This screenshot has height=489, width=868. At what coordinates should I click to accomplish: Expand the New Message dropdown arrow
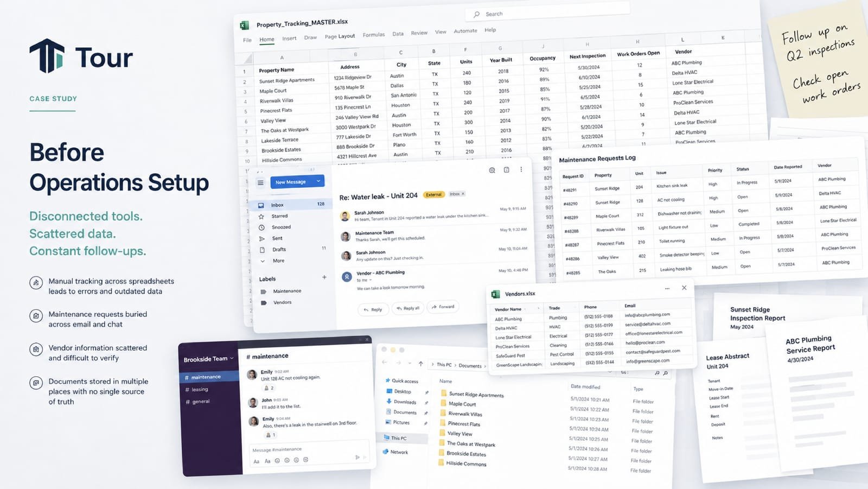pyautogui.click(x=318, y=181)
